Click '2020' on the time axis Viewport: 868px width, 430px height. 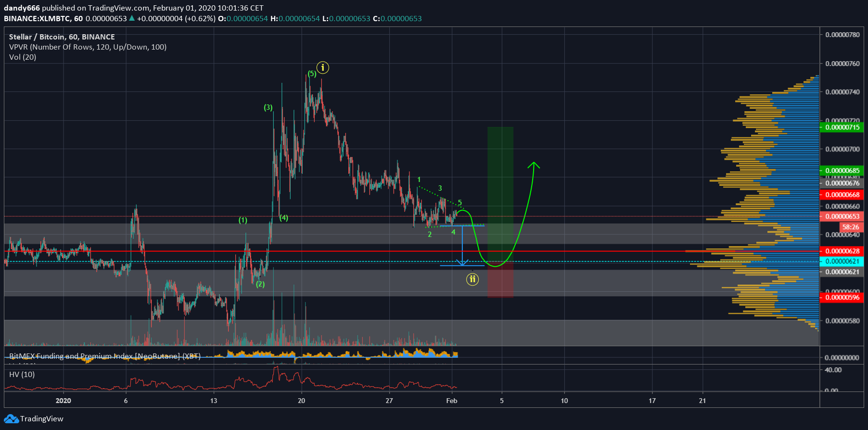(x=63, y=401)
